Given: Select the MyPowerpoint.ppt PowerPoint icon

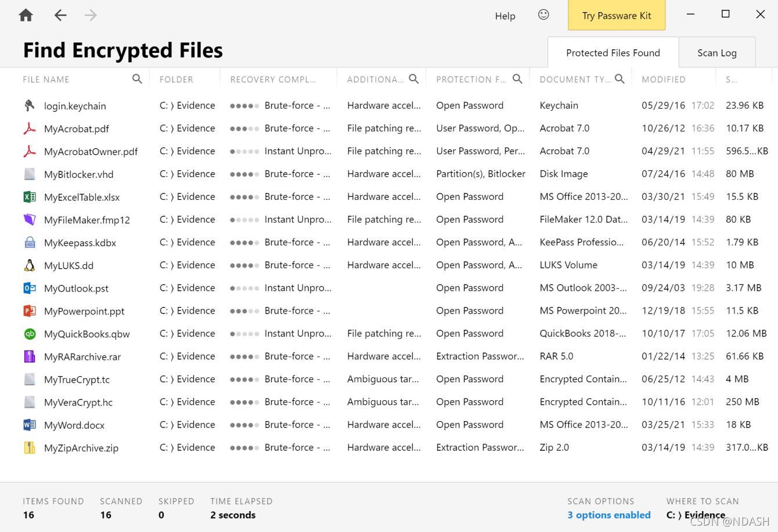Looking at the screenshot, I should (x=29, y=311).
